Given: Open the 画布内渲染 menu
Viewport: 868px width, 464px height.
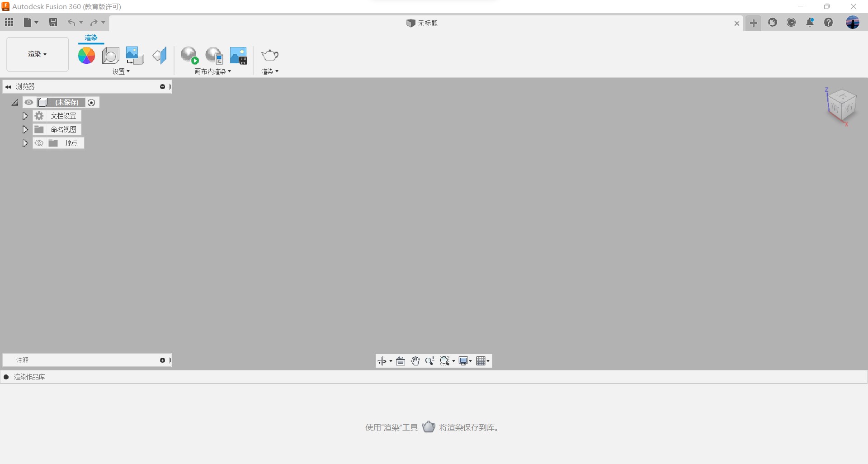Looking at the screenshot, I should coord(213,71).
